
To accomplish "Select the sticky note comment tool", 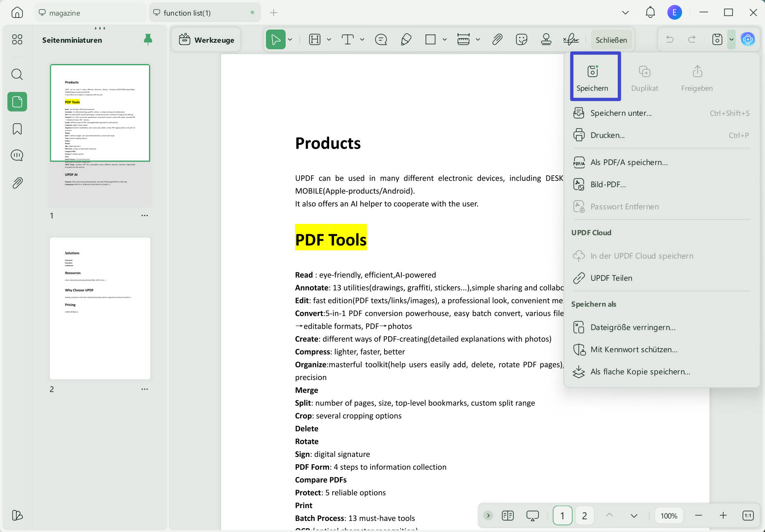I will 381,40.
